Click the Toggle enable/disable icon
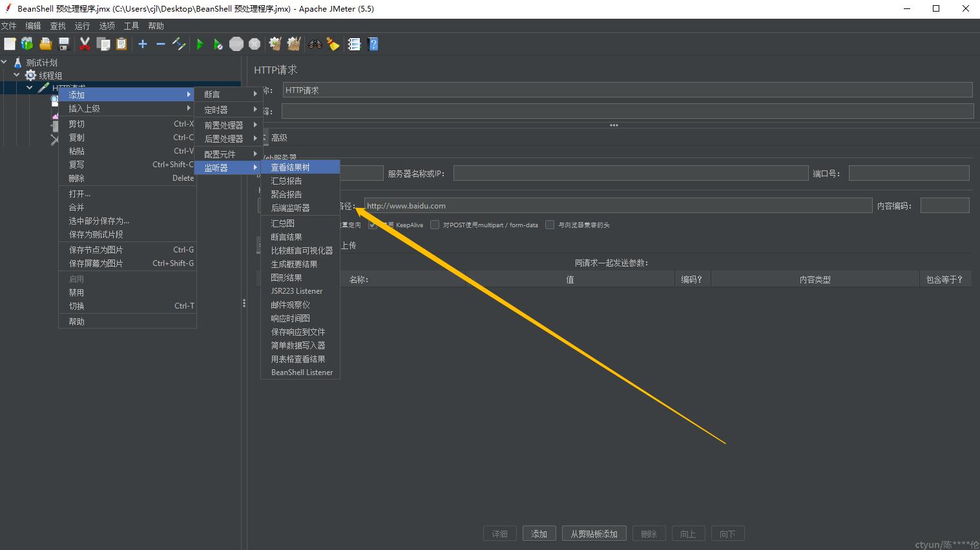980x550 pixels. 179,44
